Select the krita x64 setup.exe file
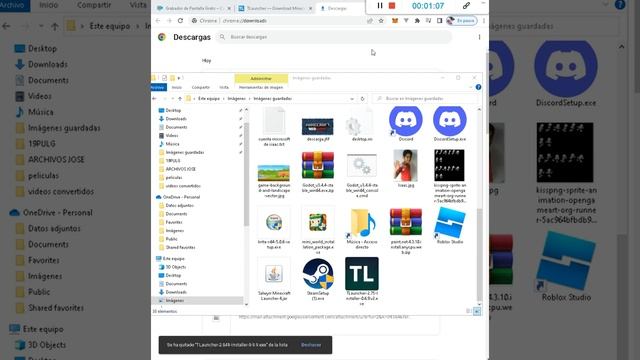The width and height of the screenshot is (640, 360). pos(274,228)
